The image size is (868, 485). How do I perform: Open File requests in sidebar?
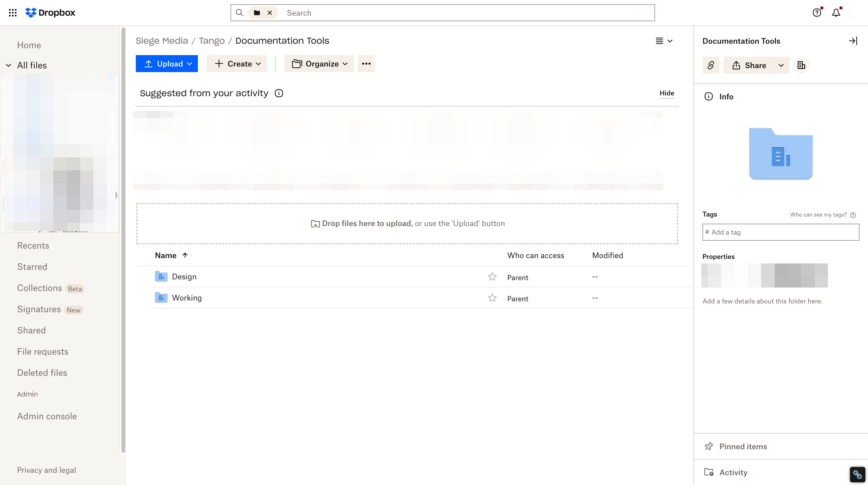click(x=43, y=352)
